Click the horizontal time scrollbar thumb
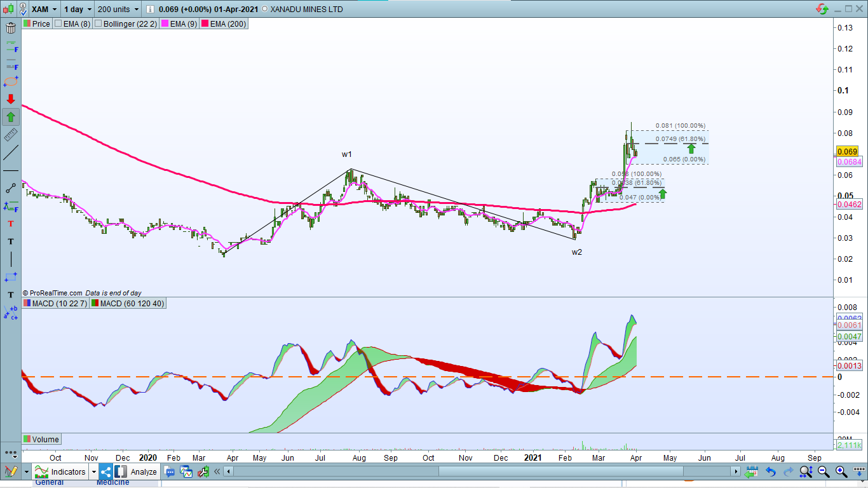868x488 pixels. (x=562, y=471)
